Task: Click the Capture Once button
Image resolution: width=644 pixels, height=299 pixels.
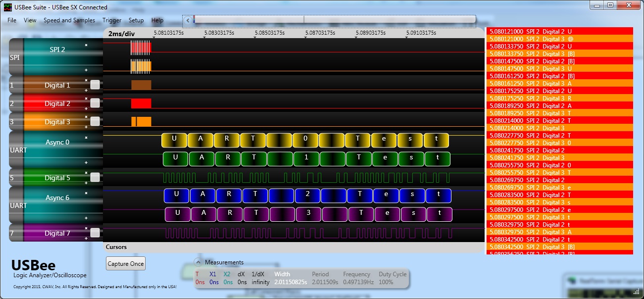Action: 126,264
